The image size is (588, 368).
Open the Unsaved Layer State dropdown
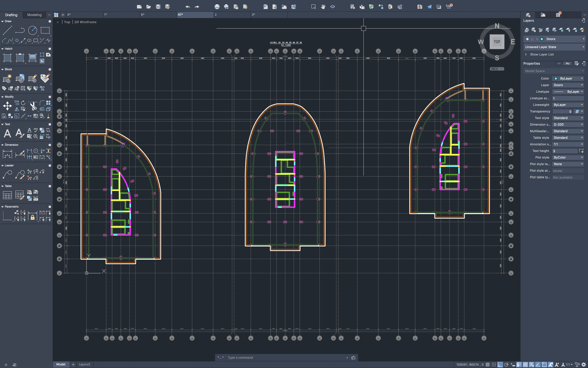click(x=554, y=47)
